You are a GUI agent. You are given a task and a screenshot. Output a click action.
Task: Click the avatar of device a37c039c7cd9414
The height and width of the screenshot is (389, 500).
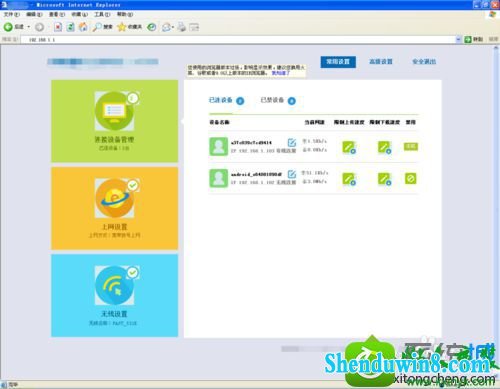219,146
